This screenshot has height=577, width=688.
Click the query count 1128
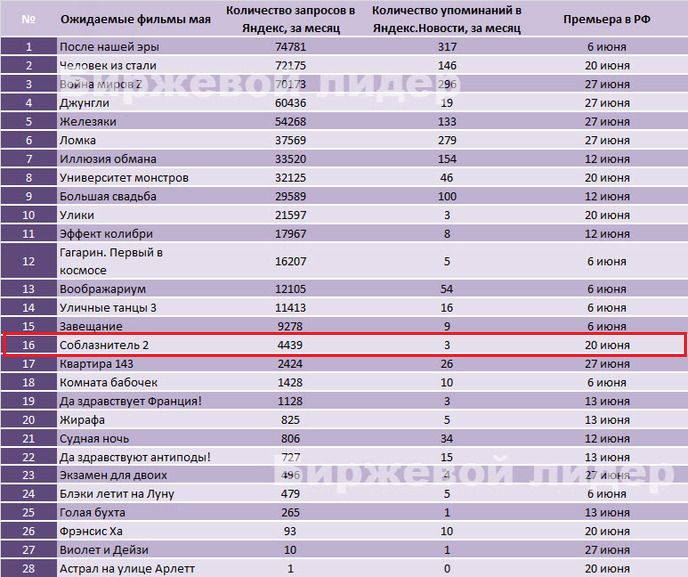pyautogui.click(x=290, y=401)
